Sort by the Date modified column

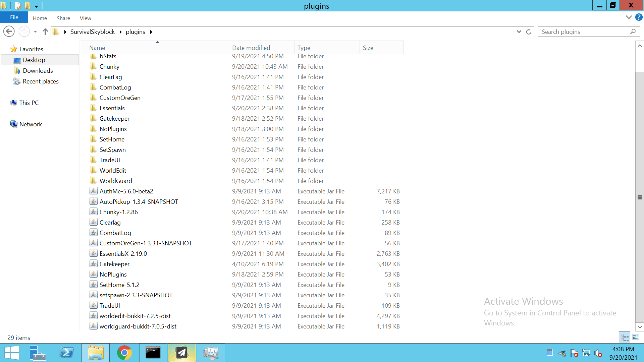251,48
